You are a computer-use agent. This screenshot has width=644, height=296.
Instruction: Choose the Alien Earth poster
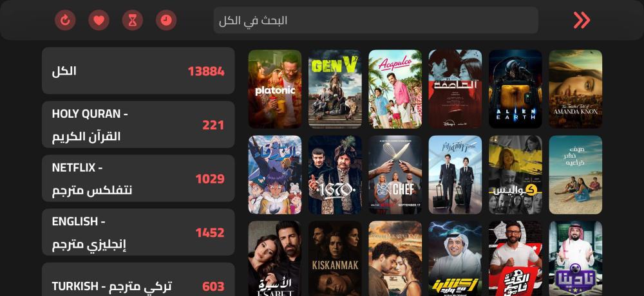(515, 89)
